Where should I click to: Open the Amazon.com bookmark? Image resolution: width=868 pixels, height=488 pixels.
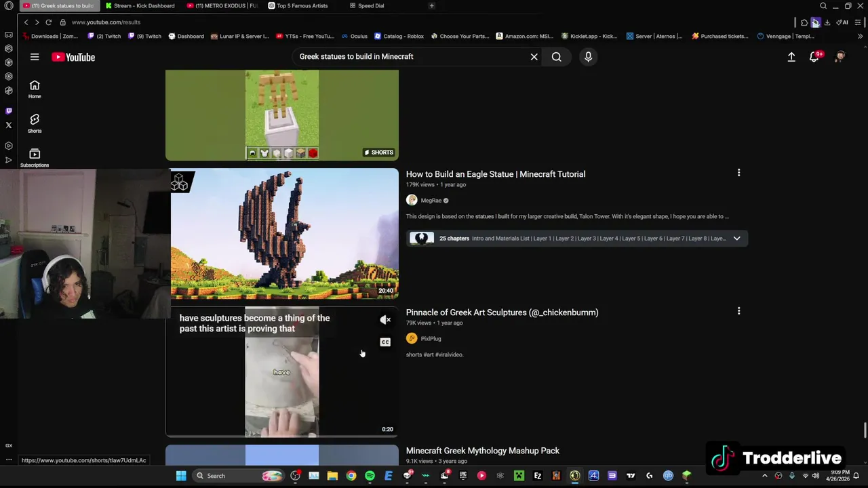point(525,37)
